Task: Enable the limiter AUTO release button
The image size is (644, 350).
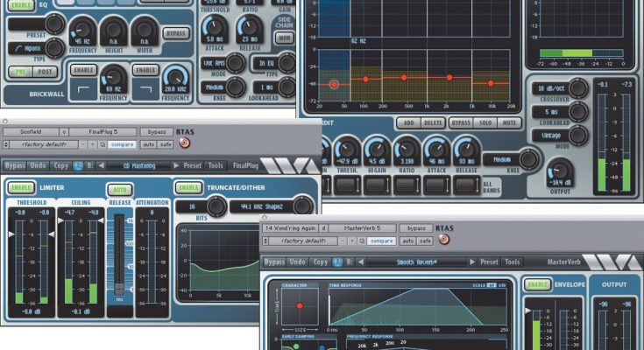Action: coord(119,189)
